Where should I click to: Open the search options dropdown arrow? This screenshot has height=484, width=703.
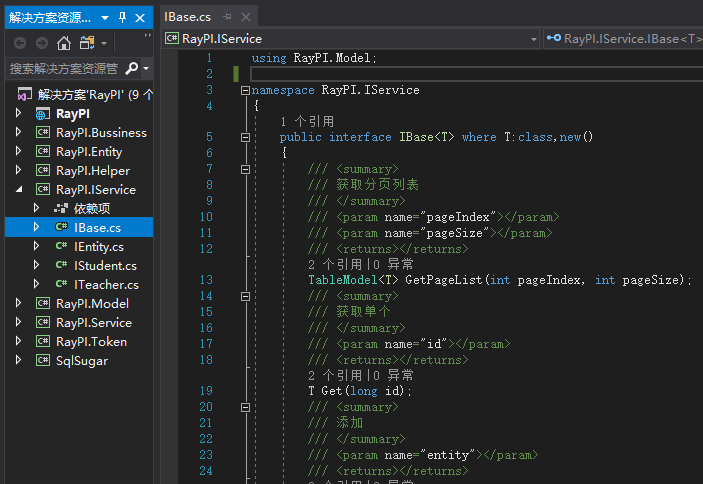point(146,69)
